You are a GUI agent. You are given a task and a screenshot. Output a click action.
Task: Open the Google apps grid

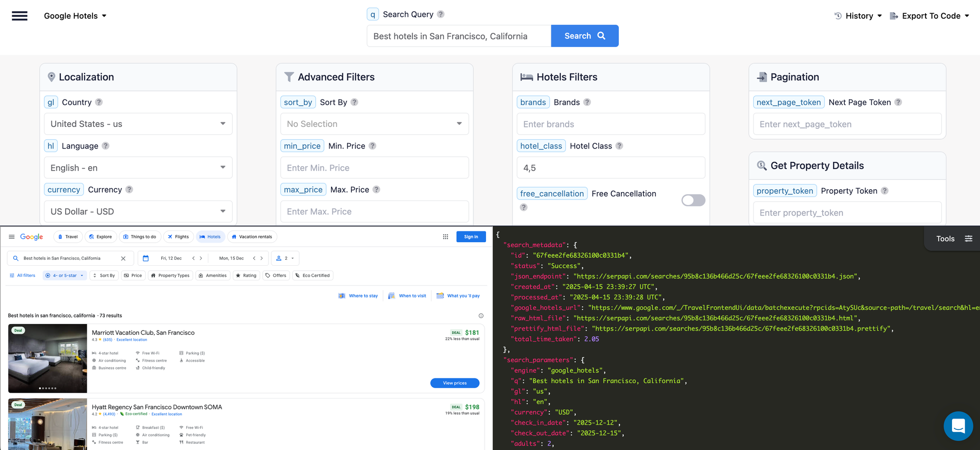(445, 237)
